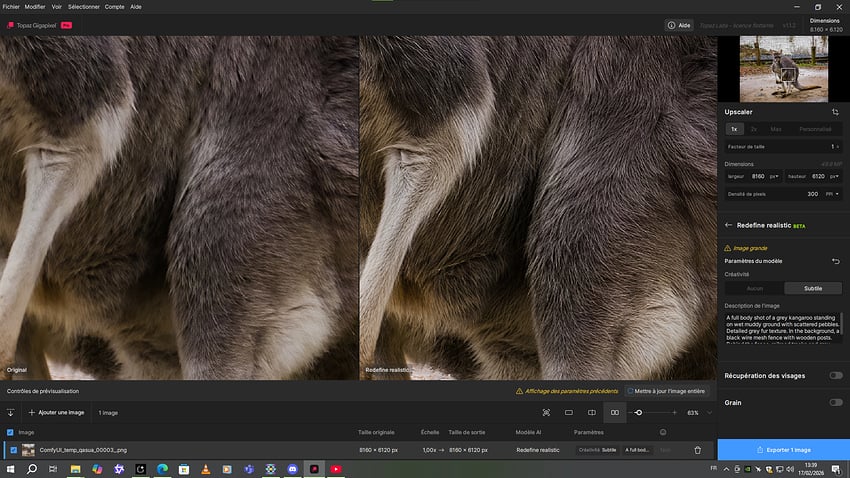
Task: Click the crop icon beside Upscaler
Action: 835,112
